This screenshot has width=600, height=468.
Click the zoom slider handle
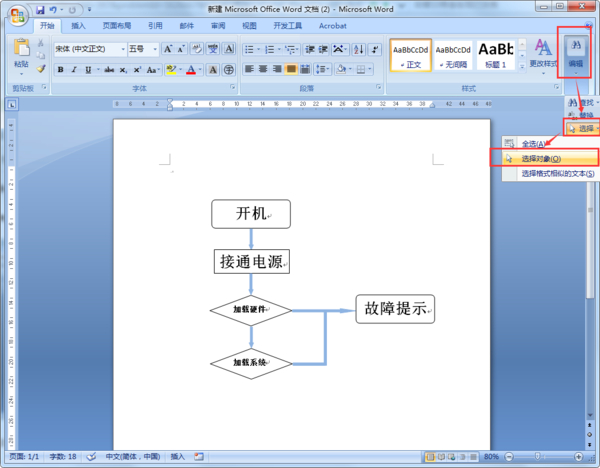tap(538, 456)
